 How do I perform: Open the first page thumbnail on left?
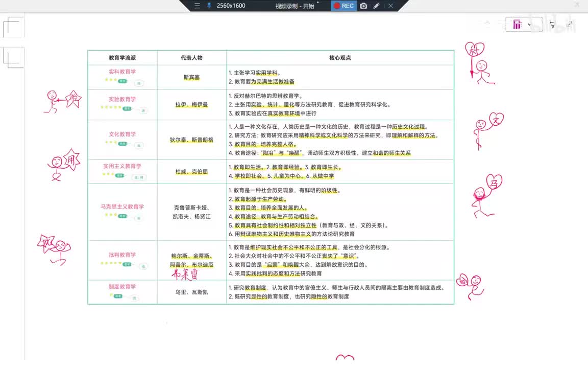[x=13, y=27]
